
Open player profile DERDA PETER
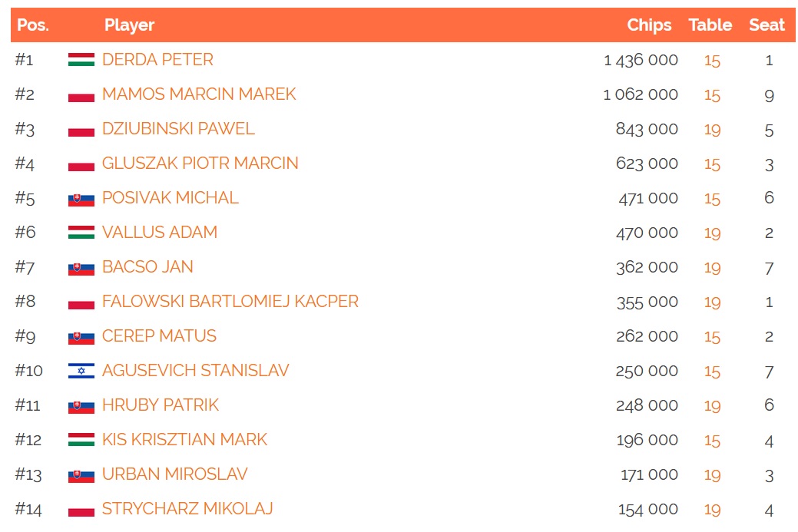tap(157, 60)
